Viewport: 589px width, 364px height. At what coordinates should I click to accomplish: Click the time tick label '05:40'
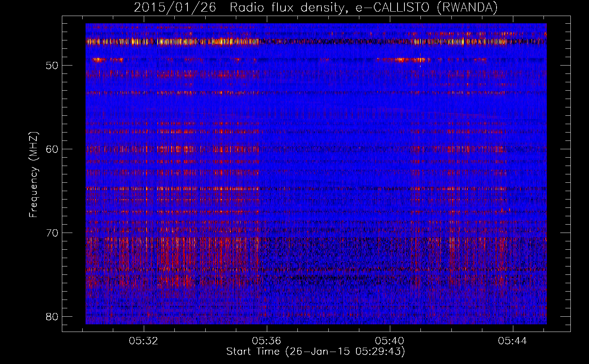tap(390, 341)
